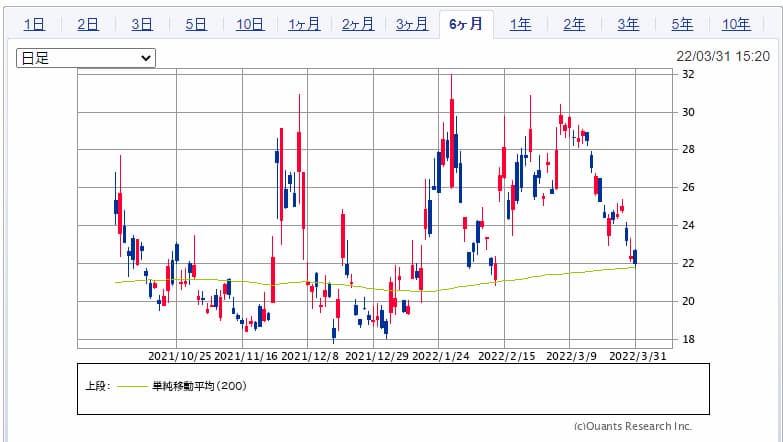Switch to the 1年 chart tab
Screen dimensions: 783x442
coord(520,24)
